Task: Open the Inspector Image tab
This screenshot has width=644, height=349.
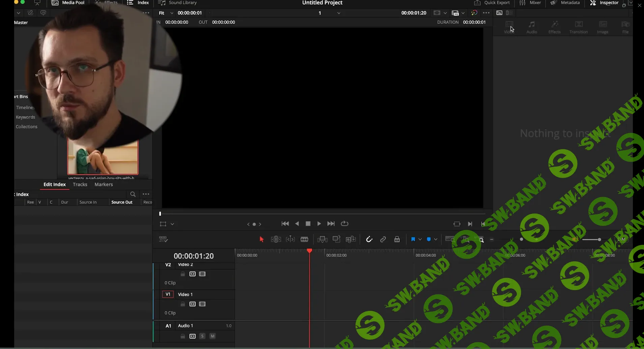Action: pyautogui.click(x=603, y=27)
